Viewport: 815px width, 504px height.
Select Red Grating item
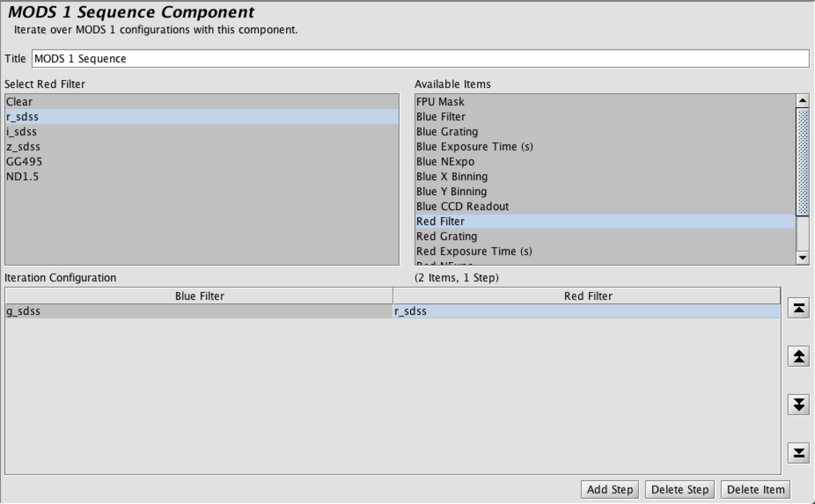tap(605, 236)
